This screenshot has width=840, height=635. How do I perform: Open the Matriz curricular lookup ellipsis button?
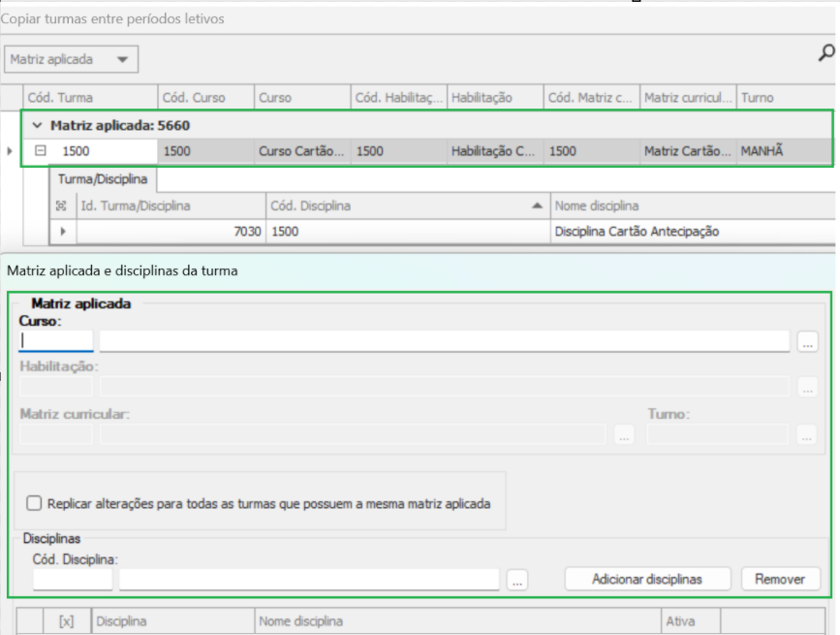pyautogui.click(x=624, y=434)
